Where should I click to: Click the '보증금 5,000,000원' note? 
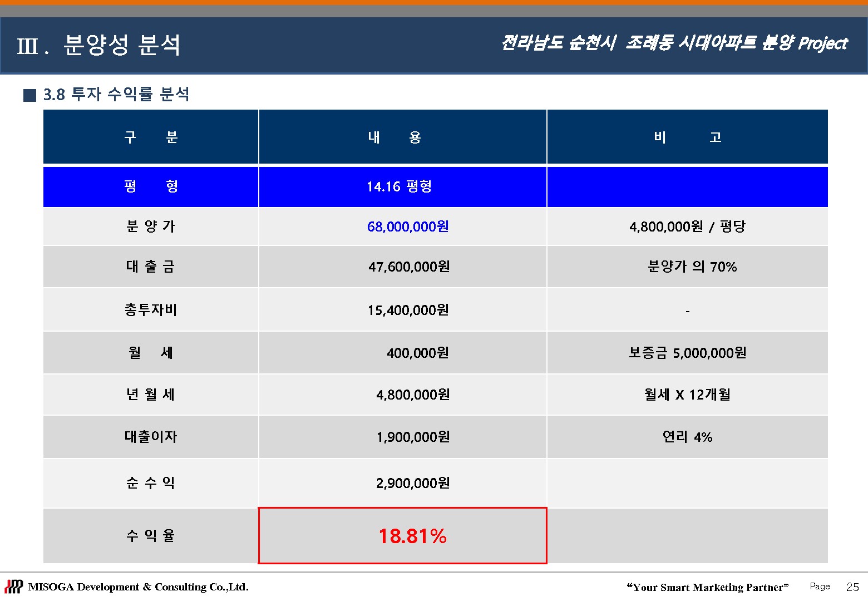click(688, 353)
